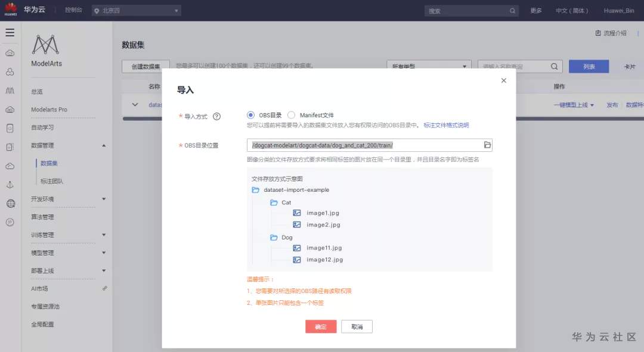Click the 确定 confirm button

(321, 326)
